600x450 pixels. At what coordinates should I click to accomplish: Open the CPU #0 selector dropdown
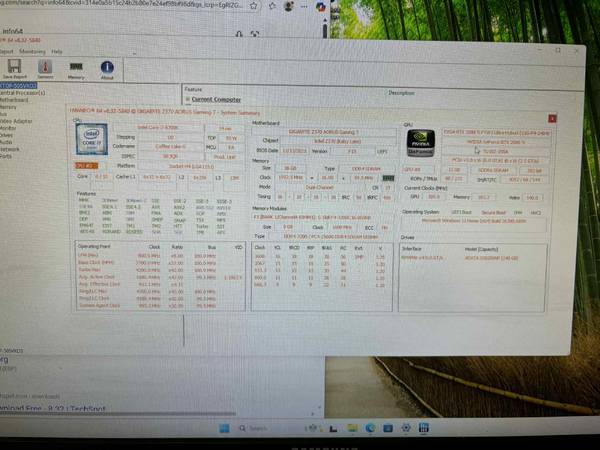tap(88, 166)
